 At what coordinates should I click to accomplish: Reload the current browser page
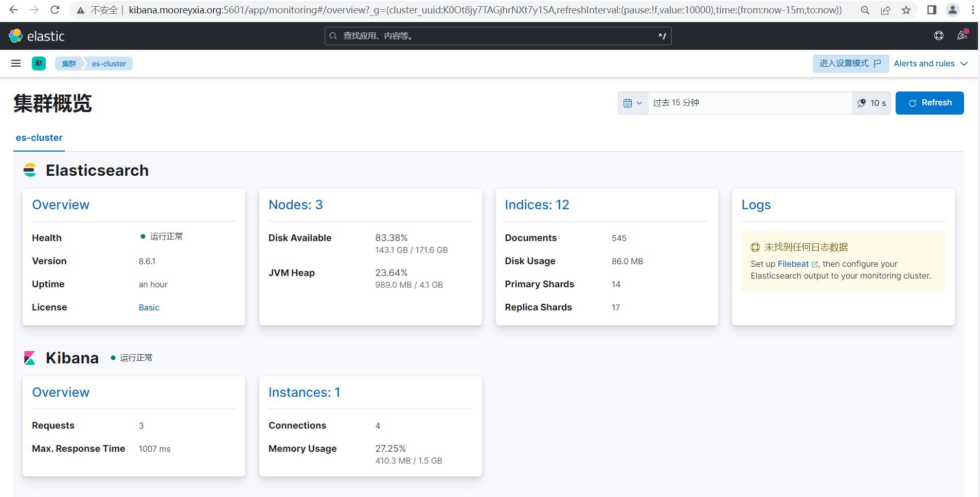(x=55, y=10)
